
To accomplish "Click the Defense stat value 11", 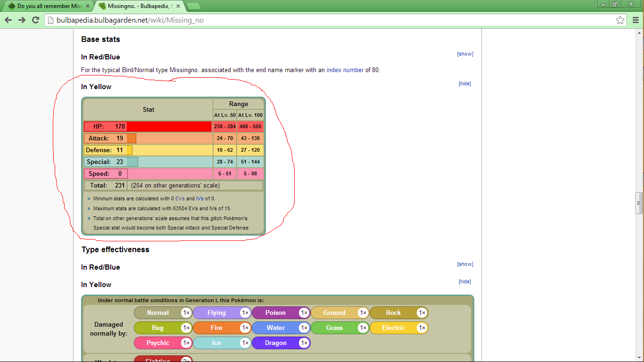I will (x=120, y=150).
